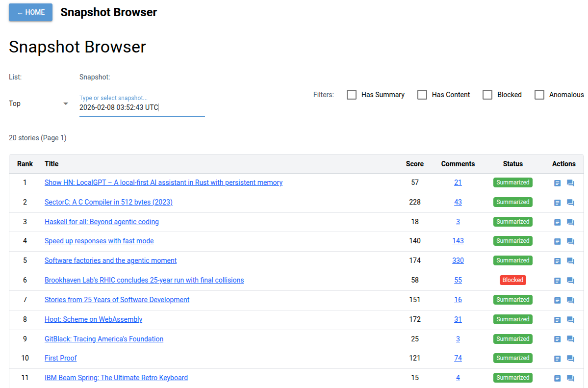Click the summary icon for the Blocked RHIC story
Screen dimensions: 588x388
tap(557, 280)
